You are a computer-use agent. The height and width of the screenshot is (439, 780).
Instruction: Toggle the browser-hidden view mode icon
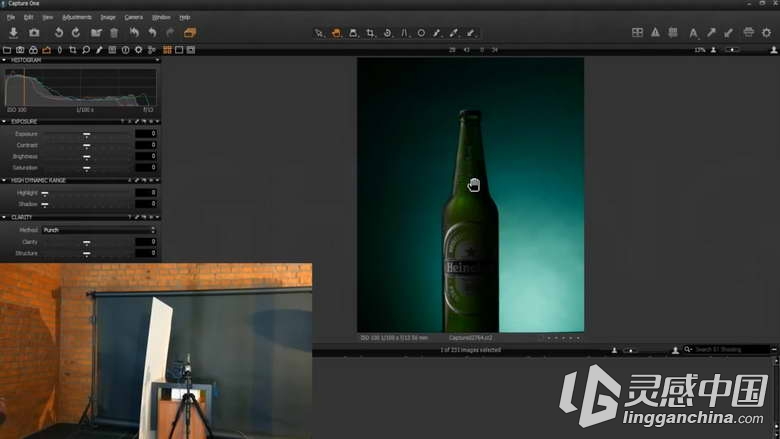191,50
